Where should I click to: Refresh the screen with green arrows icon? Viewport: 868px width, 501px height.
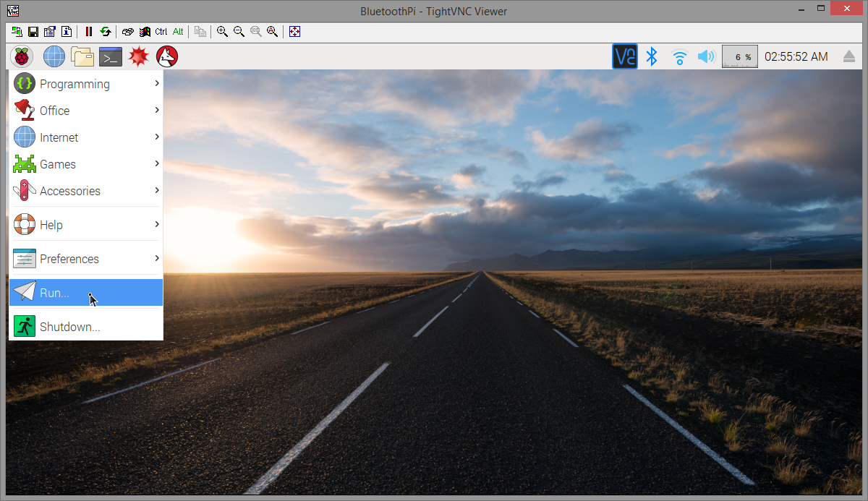tap(106, 32)
